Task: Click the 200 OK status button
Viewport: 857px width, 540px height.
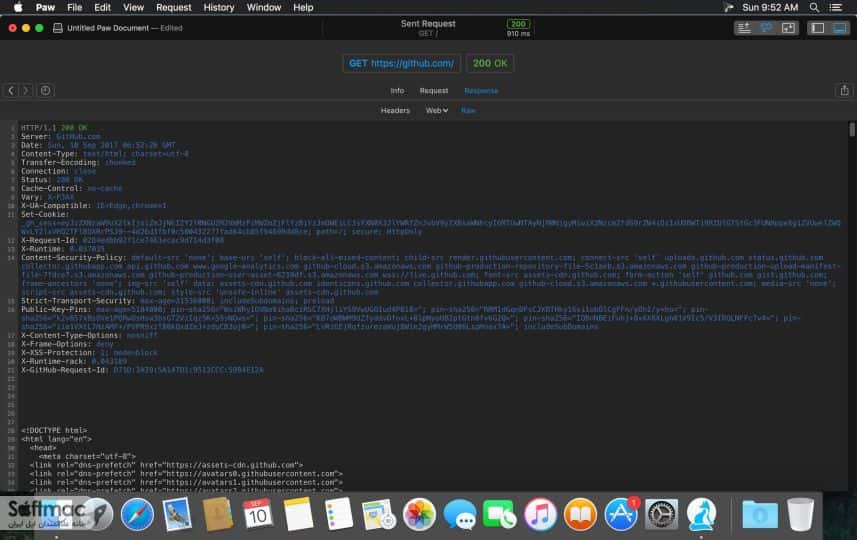Action: pos(490,63)
